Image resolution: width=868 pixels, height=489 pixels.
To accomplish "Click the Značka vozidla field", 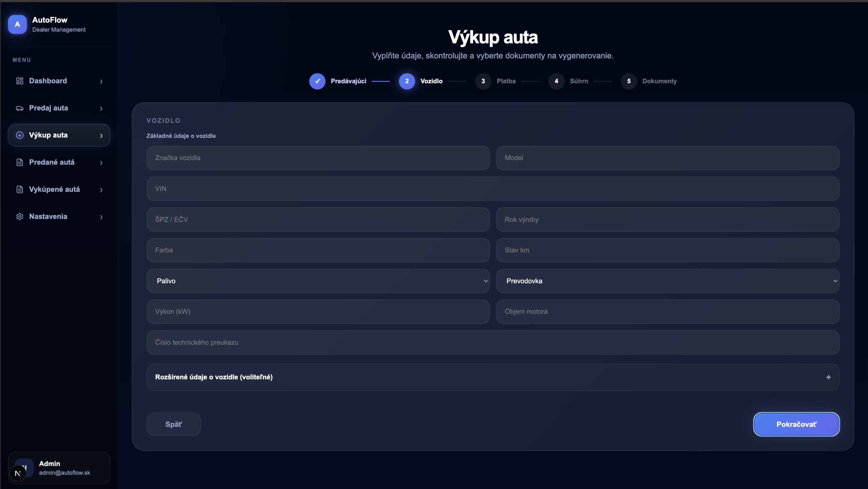I will coord(318,158).
